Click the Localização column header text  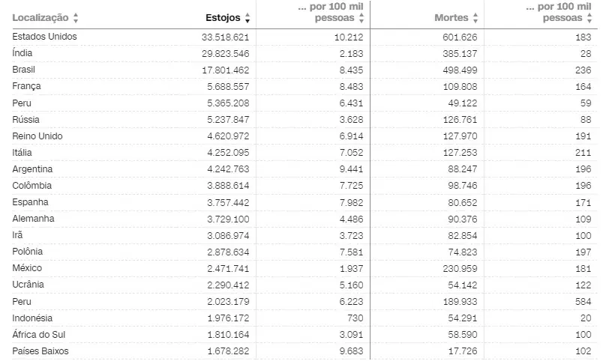click(40, 17)
